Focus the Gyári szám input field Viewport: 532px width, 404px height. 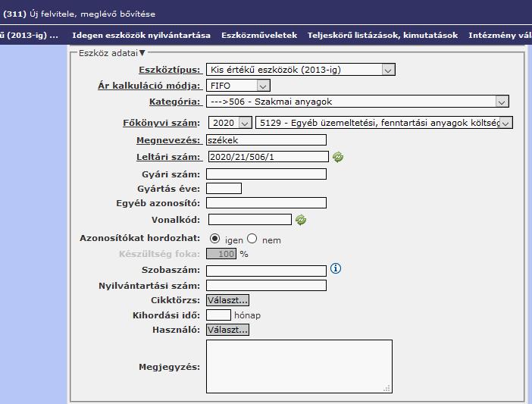(x=266, y=174)
